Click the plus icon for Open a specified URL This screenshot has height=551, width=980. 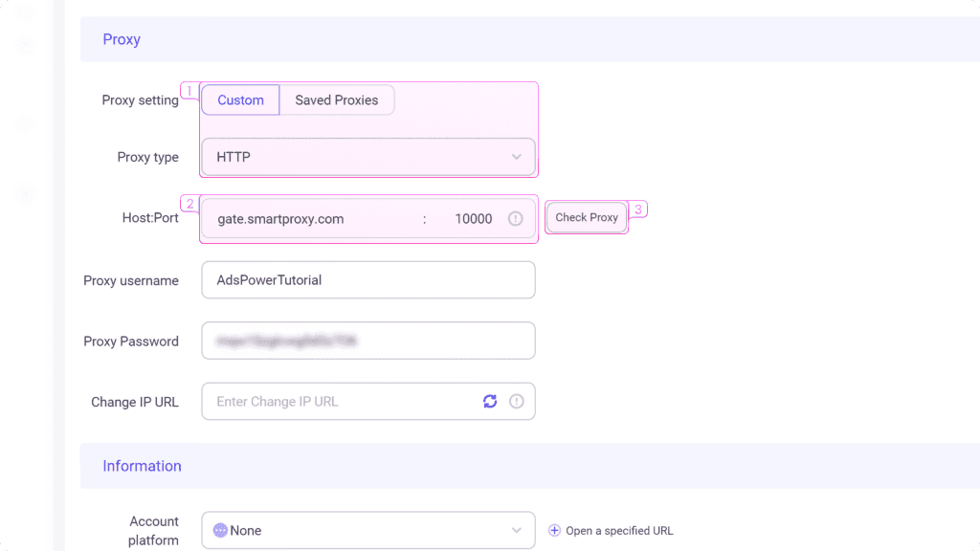554,531
